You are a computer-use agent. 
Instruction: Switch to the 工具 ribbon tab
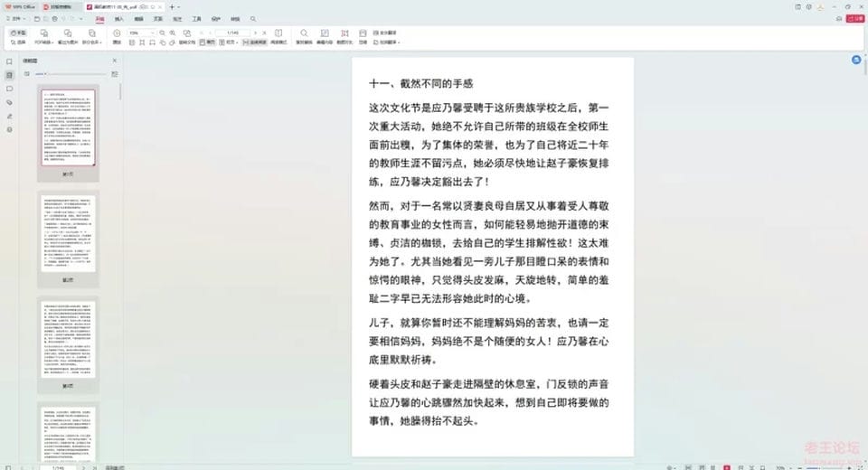click(x=196, y=19)
